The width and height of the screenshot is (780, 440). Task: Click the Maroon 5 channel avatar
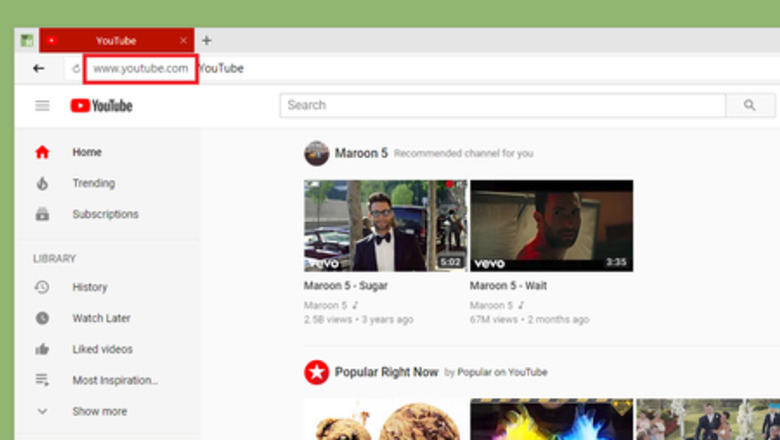coord(316,153)
